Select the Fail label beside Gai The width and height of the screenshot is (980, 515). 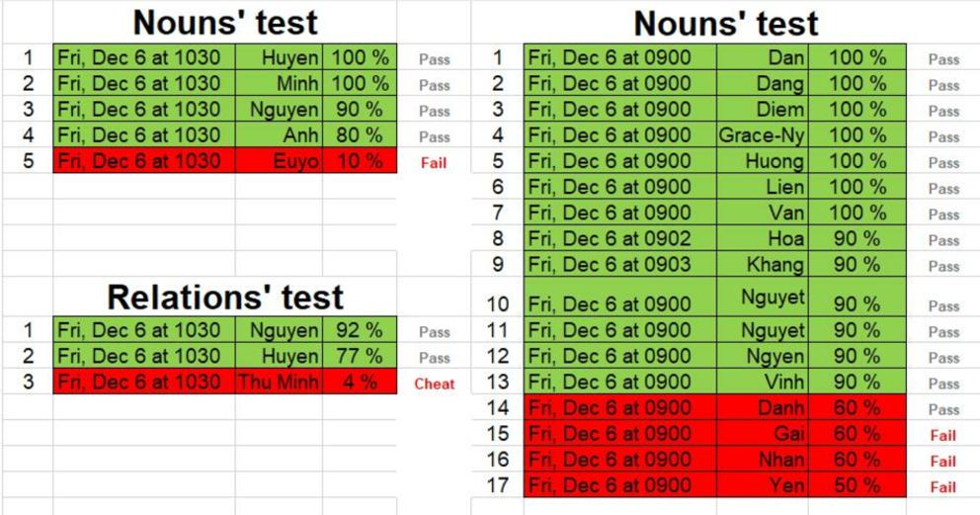coord(943,435)
